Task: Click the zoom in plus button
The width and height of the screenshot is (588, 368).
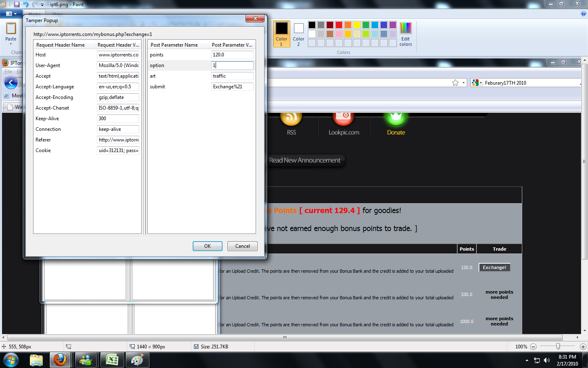Action: [583, 347]
